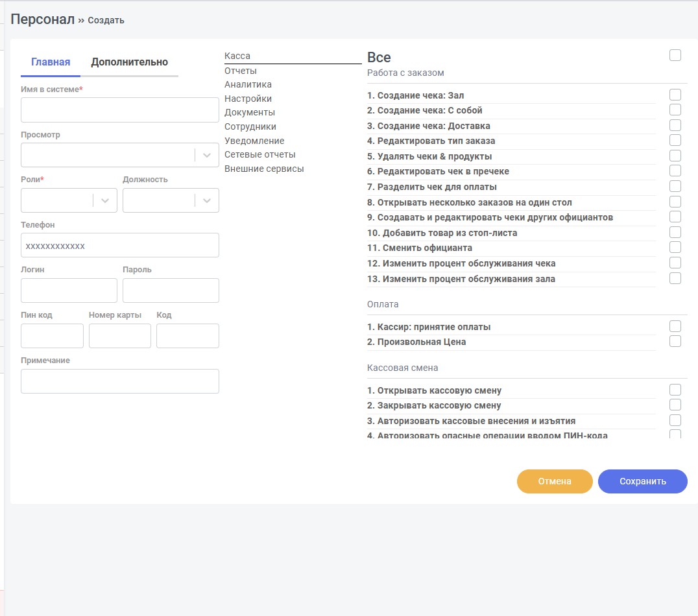Viewport: 698px width, 616px height.
Task: Check 'Редактировать тип заказа' permission
Action: pyautogui.click(x=675, y=140)
